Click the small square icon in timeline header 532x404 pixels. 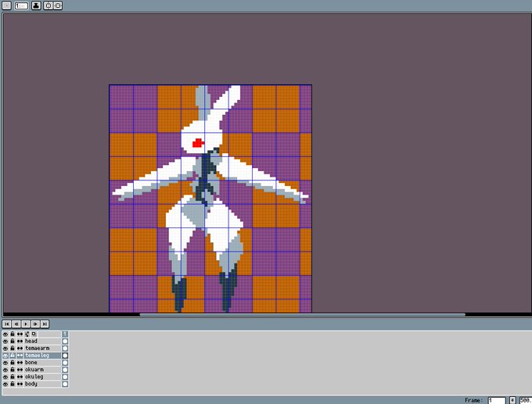tap(34, 334)
